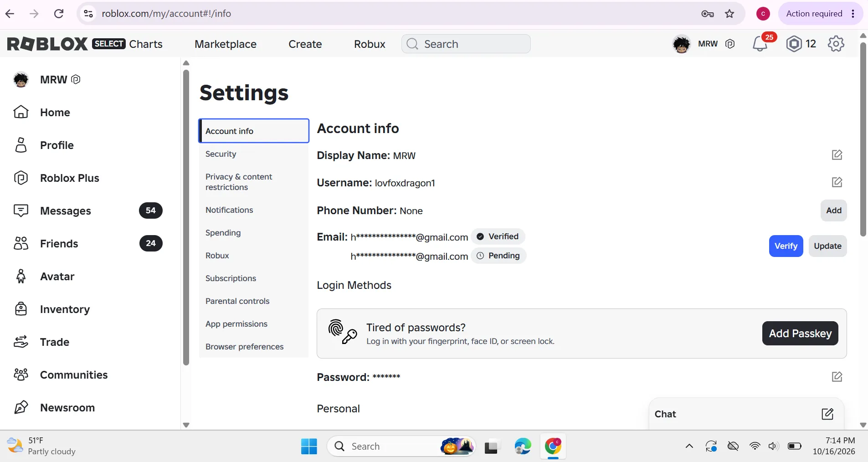Open password manager key icon
Image resolution: width=868 pixels, height=462 pixels.
tap(707, 14)
